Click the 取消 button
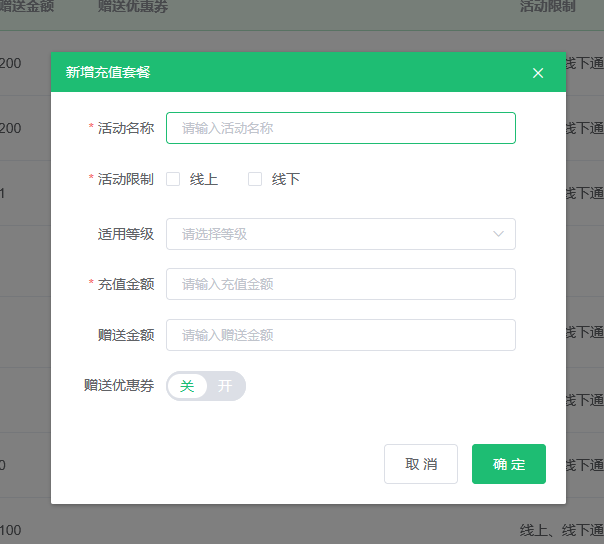Viewport: 604px width, 544px height. pos(421,464)
